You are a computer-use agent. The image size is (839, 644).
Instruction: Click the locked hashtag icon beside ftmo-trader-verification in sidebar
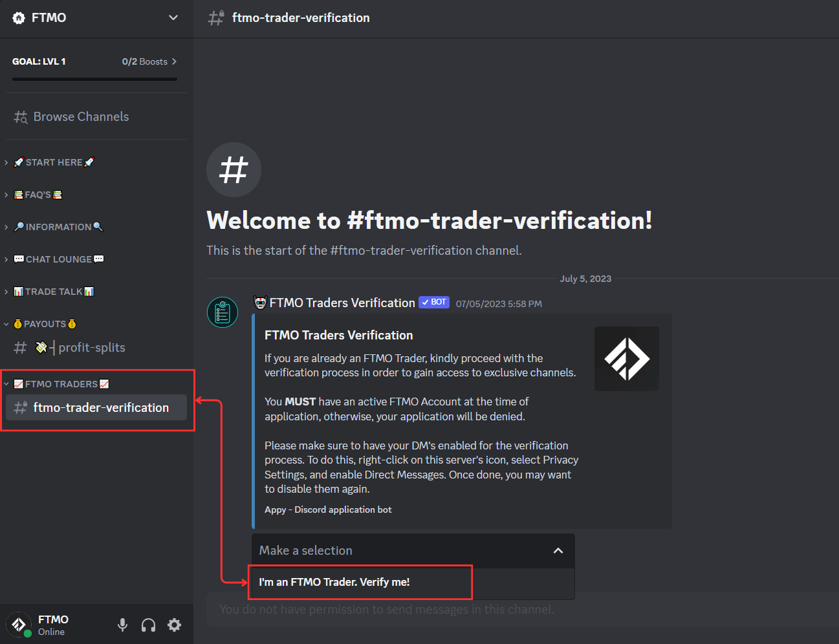point(21,407)
